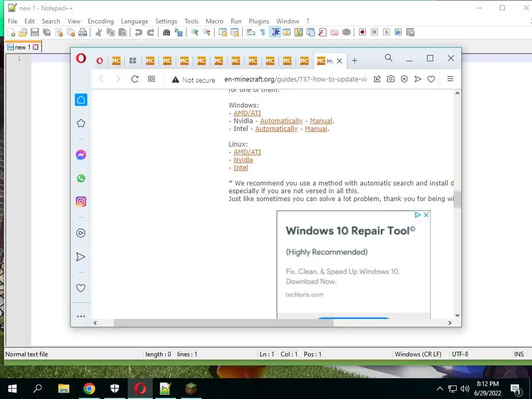
Task: Click the en-minecraft.org address field
Action: click(x=295, y=79)
